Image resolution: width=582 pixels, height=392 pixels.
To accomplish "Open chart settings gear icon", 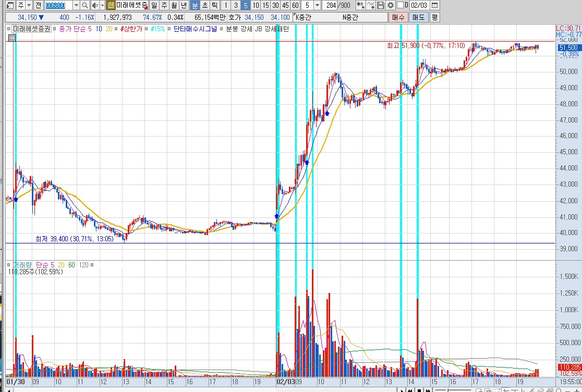I will (391, 5).
